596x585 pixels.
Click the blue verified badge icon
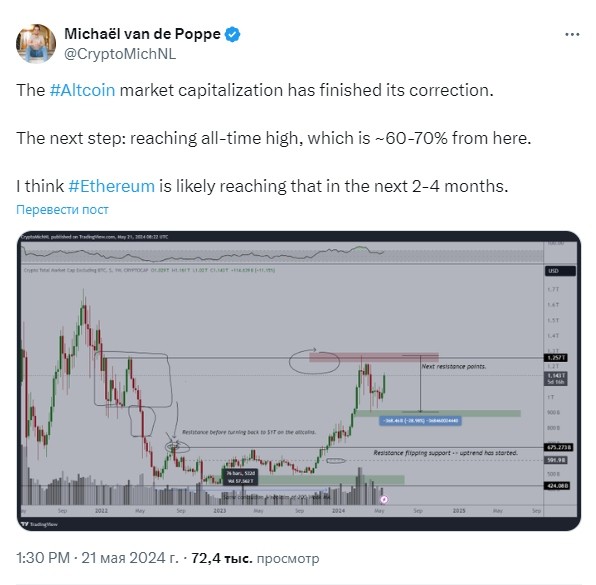232,34
